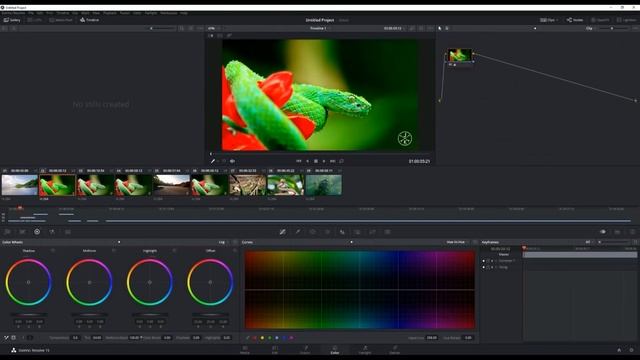640x360 pixels.
Task: Open project settings gear icon
Action: point(632,350)
